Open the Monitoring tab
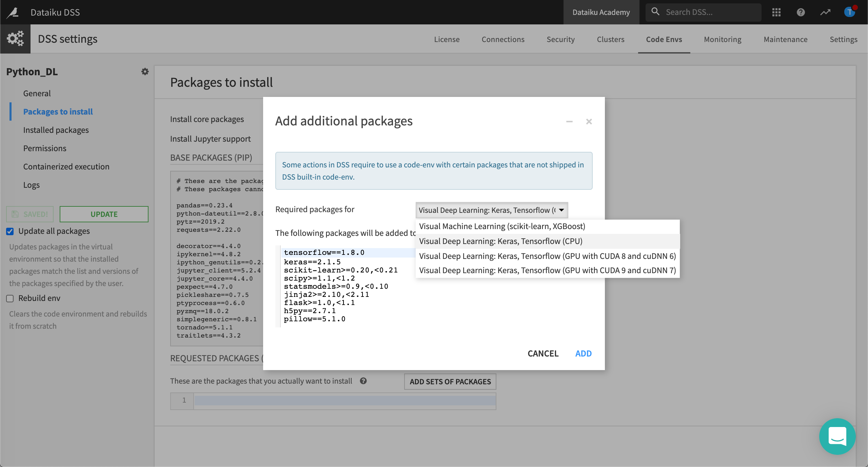Screen dimensions: 868x467 point(723,39)
